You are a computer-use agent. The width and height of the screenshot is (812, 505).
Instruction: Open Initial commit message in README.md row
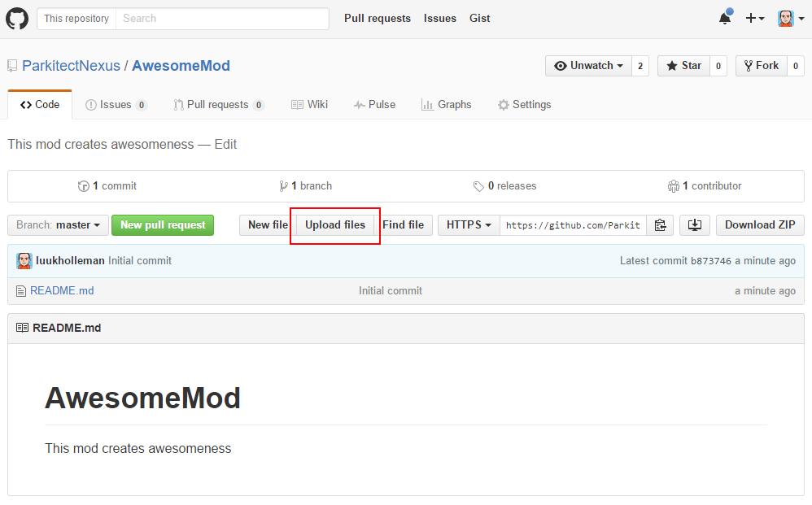pos(391,291)
